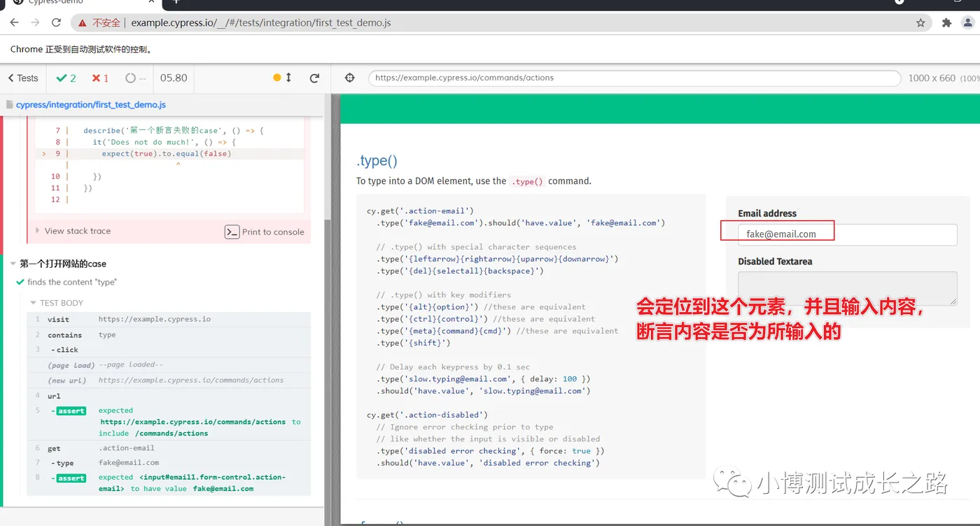Click the inline .type() code tag

[527, 181]
